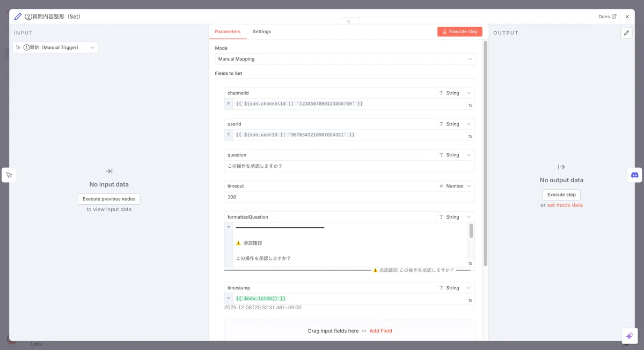Change the channelId field type dropdown
Viewport: 644px width, 350px height.
tap(455, 93)
